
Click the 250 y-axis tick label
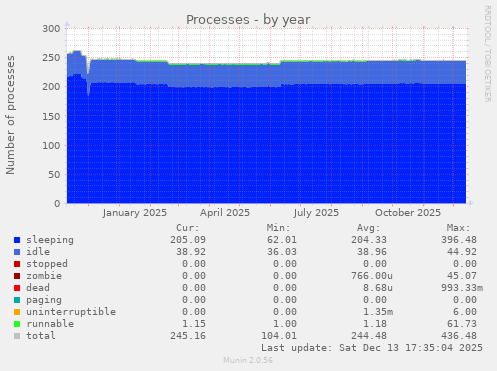[x=51, y=58]
